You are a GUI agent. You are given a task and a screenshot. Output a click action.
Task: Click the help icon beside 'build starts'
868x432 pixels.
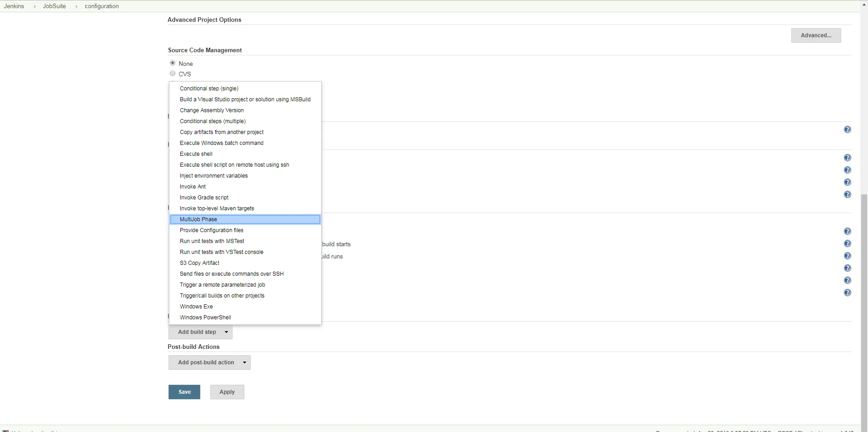click(x=847, y=244)
